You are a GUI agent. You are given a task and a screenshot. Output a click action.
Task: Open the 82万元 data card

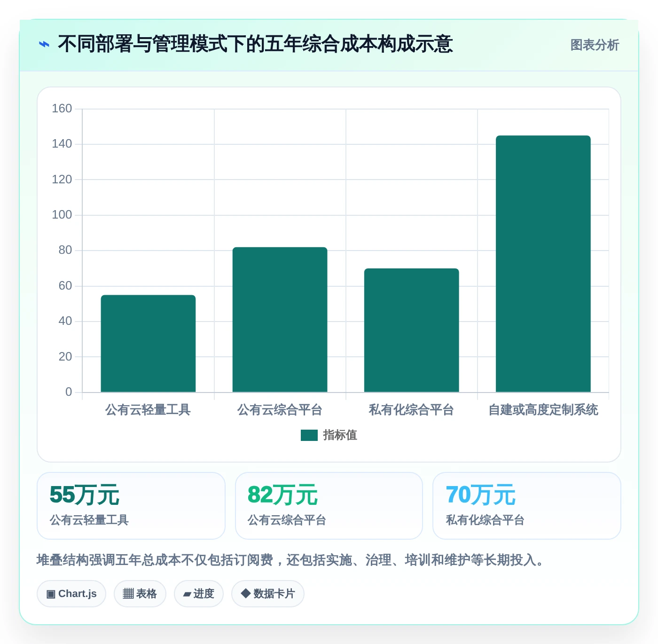coord(329,506)
